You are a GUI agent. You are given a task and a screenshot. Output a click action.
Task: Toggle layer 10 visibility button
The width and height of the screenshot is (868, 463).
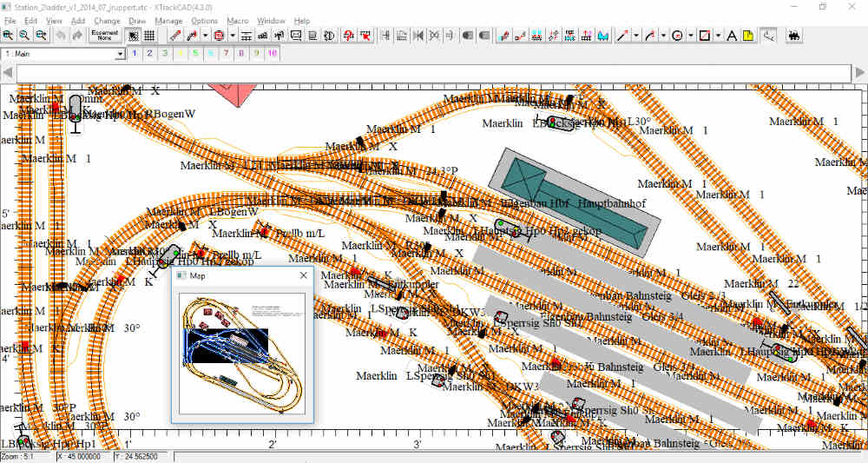(x=273, y=54)
